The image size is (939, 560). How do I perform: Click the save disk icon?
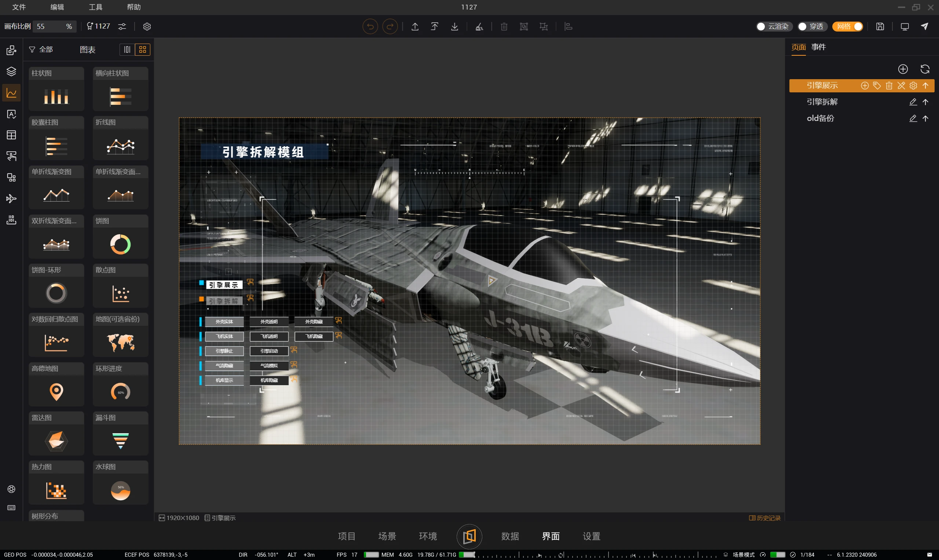point(880,26)
